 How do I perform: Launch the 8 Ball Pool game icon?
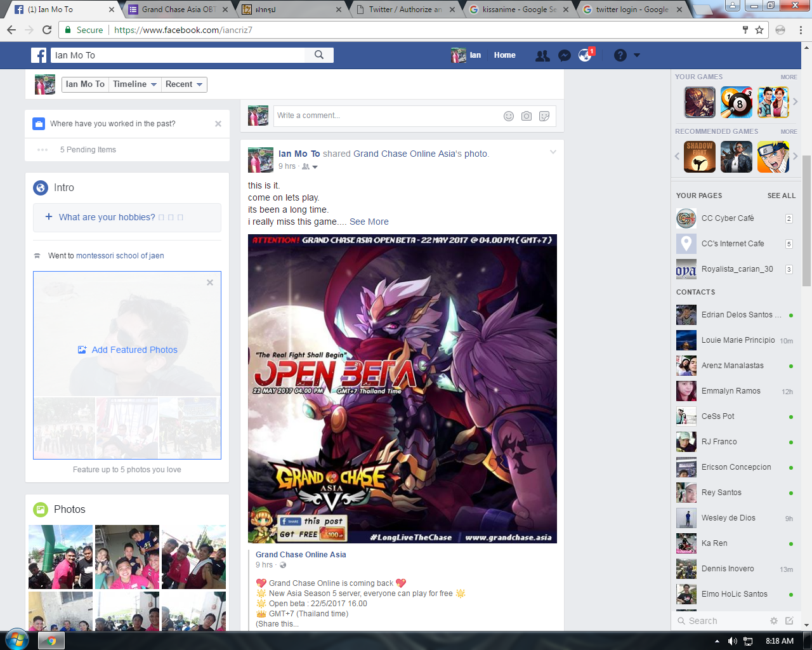(x=737, y=102)
